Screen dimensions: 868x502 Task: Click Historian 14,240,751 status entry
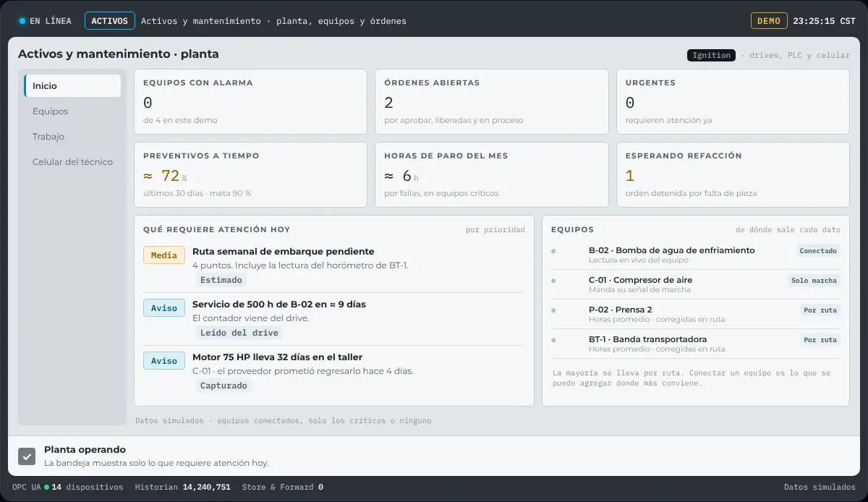point(183,488)
